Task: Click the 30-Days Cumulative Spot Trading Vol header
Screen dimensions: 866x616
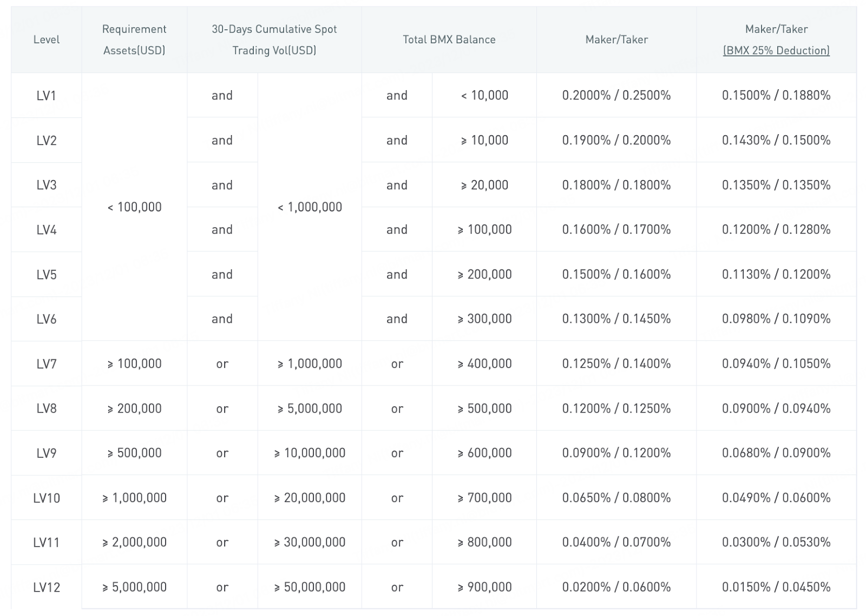Action: coord(275,39)
